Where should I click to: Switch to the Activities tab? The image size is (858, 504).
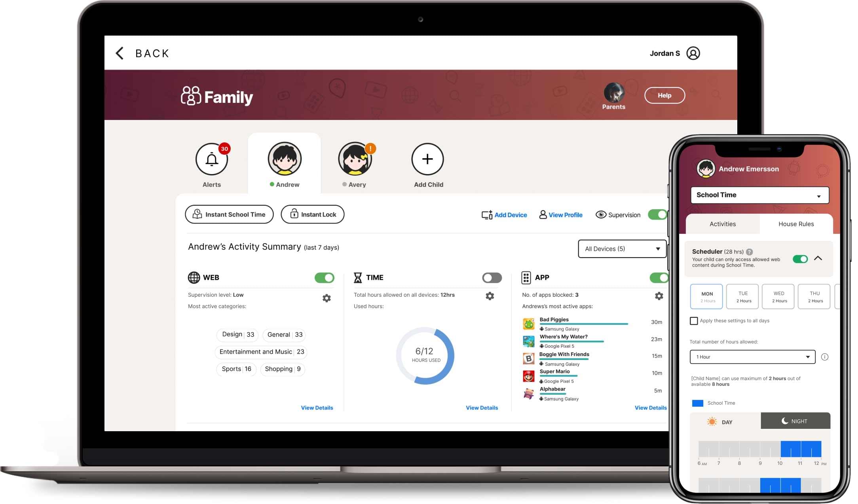click(722, 223)
